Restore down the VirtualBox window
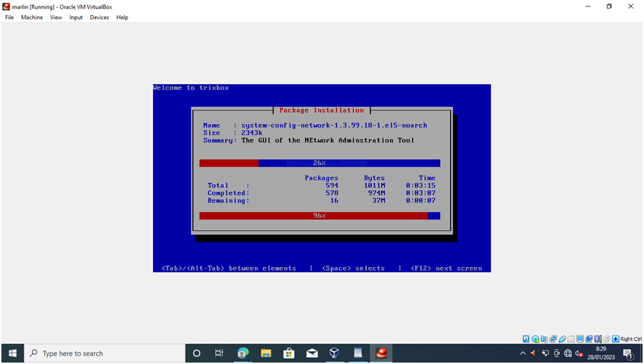Image resolution: width=644 pixels, height=364 pixels. point(609,6)
